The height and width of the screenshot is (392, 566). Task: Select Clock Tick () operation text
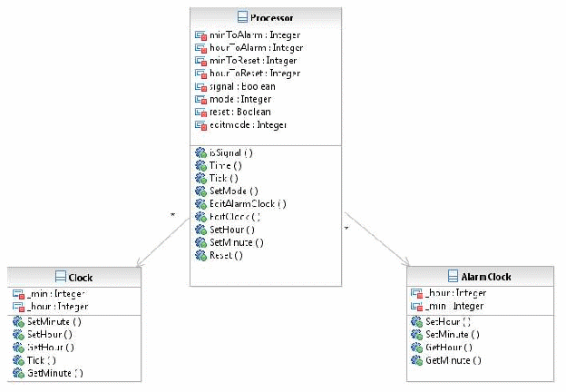pos(42,360)
